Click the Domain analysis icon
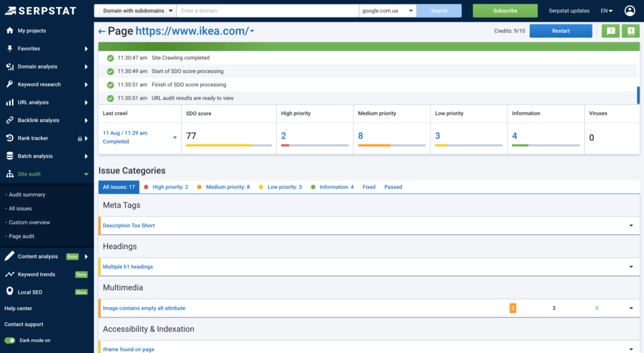This screenshot has height=353, width=644. point(10,67)
